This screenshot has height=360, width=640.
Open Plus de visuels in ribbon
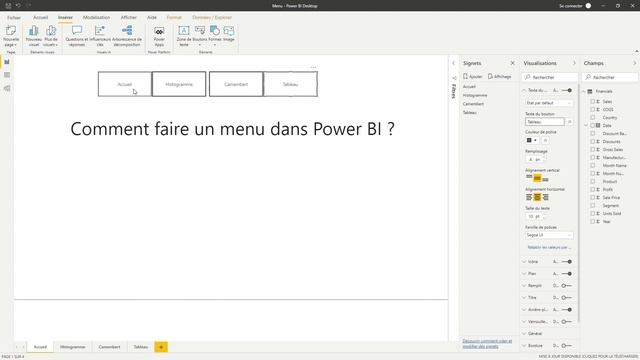[x=51, y=31]
